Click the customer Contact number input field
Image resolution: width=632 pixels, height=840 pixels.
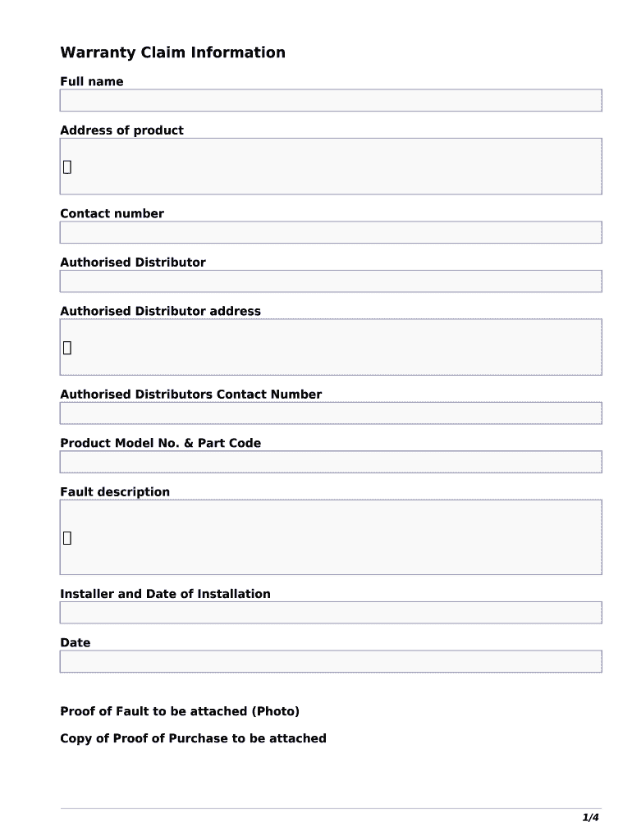click(x=330, y=233)
